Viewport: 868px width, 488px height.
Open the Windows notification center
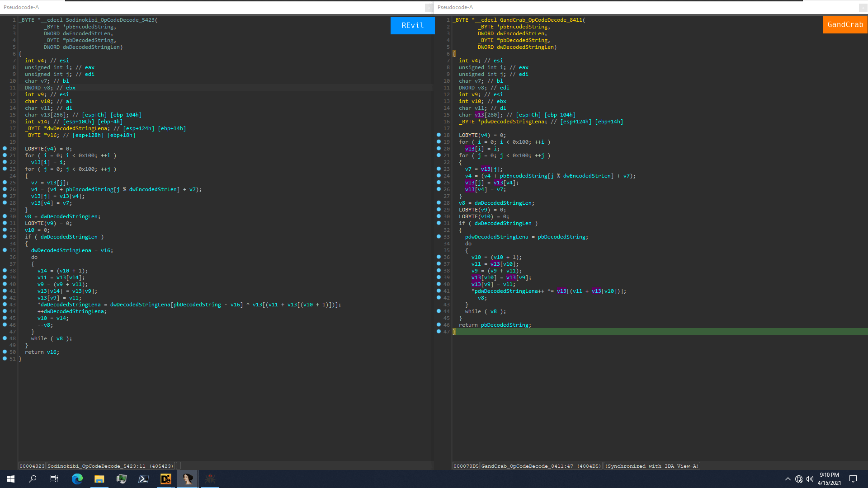tap(853, 479)
